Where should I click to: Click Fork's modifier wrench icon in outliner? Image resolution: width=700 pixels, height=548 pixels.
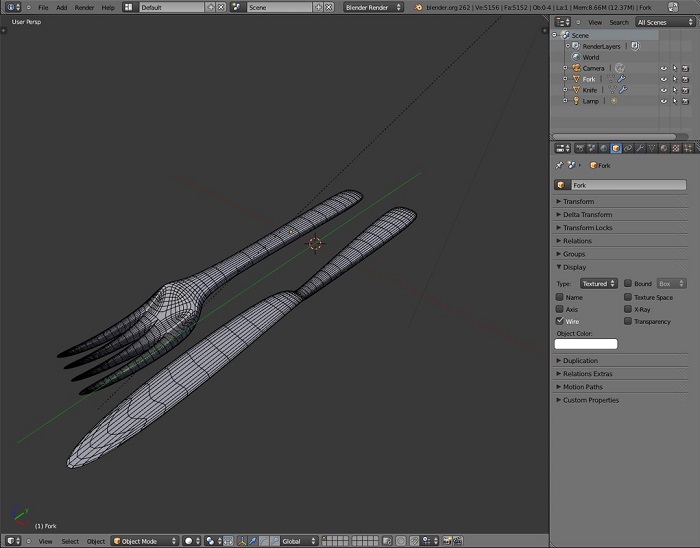coord(621,79)
